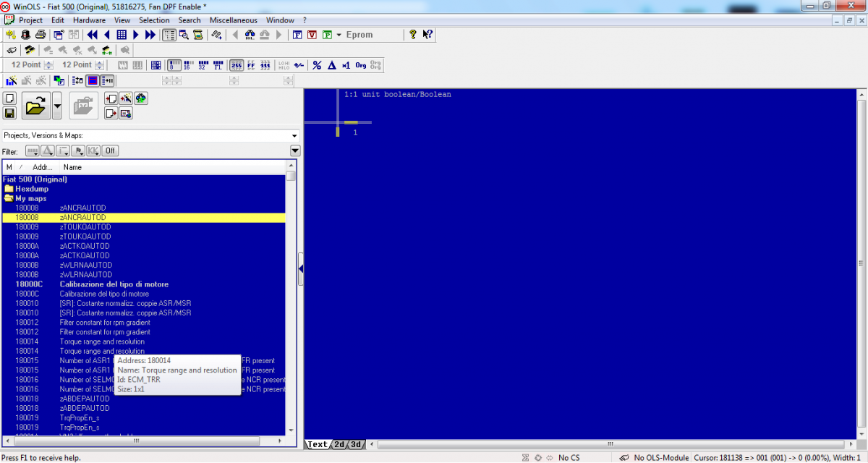This screenshot has width=868, height=463.
Task: Toggle decimal 255 number format
Action: [x=237, y=65]
